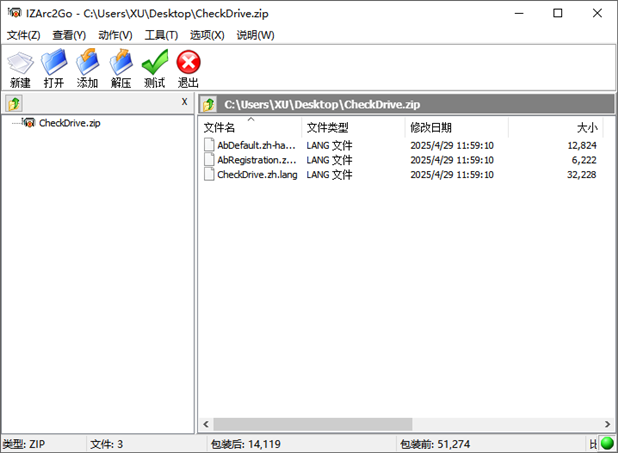Image resolution: width=618 pixels, height=453 pixels.
Task: Click the IZArc2Go app icon in title bar
Action: click(x=14, y=13)
